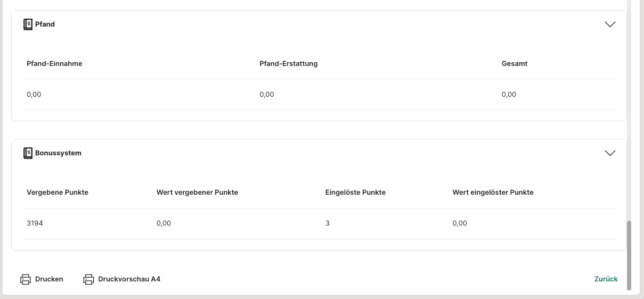Image resolution: width=644 pixels, height=299 pixels.
Task: Click the Pfand-Erstattung column header
Action: click(288, 64)
